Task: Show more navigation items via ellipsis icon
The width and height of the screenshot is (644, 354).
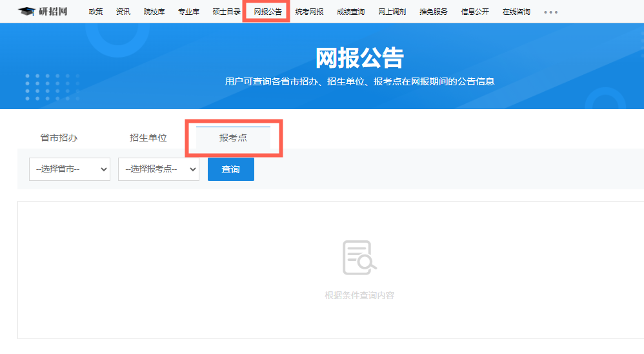Action: click(551, 12)
